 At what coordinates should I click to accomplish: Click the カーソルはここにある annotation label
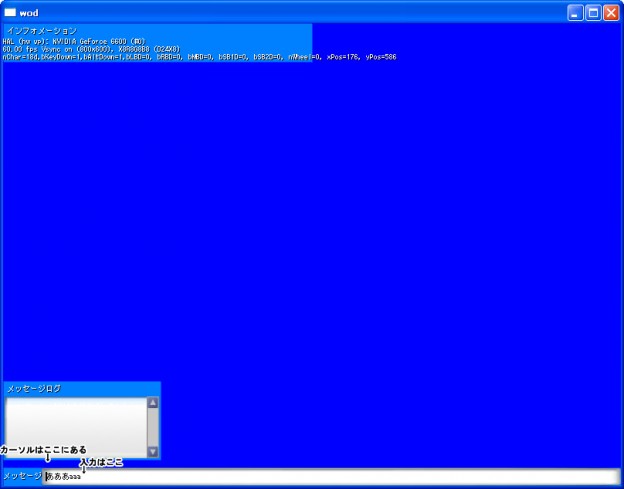click(44, 450)
